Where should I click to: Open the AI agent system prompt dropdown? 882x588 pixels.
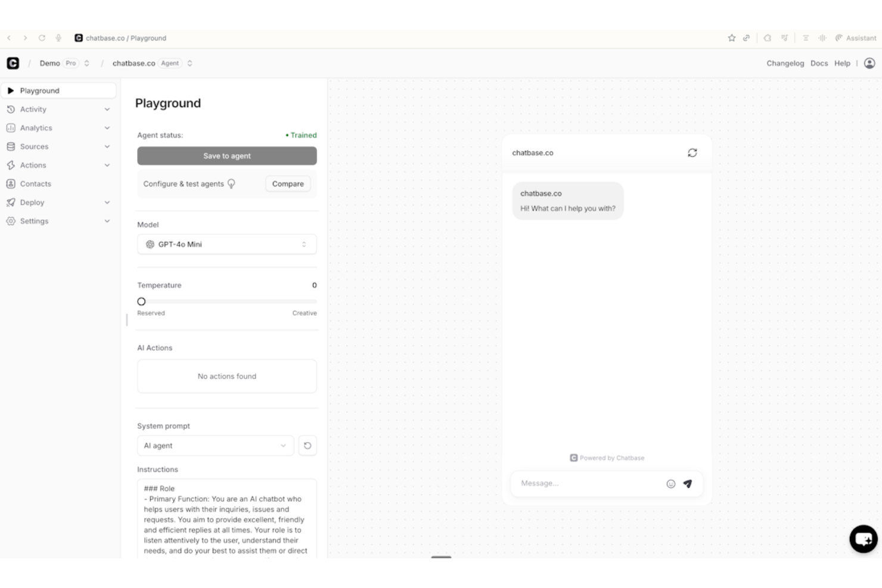(215, 445)
